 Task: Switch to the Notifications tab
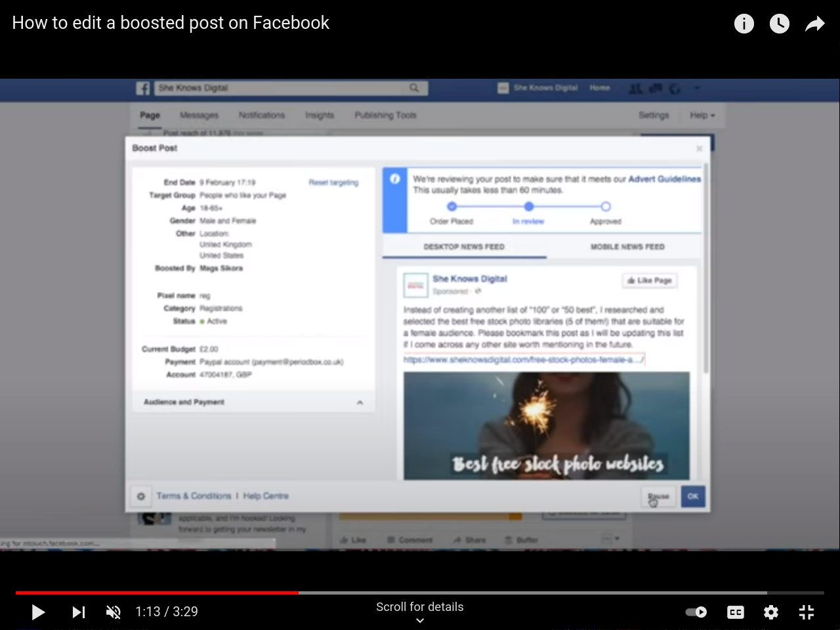261,115
